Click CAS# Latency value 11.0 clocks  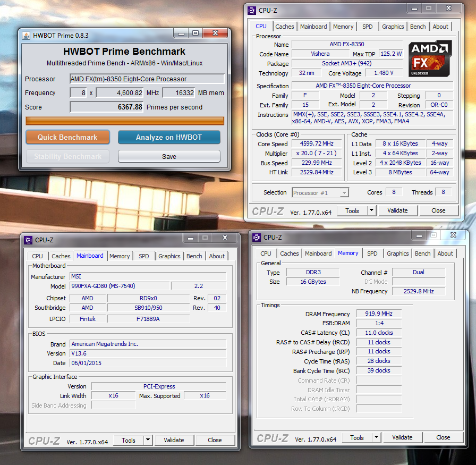379,333
